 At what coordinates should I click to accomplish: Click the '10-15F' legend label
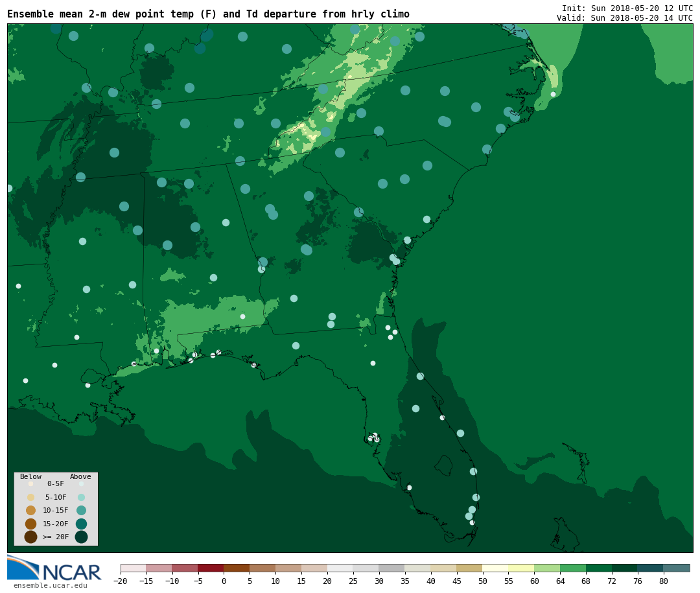coord(56,511)
